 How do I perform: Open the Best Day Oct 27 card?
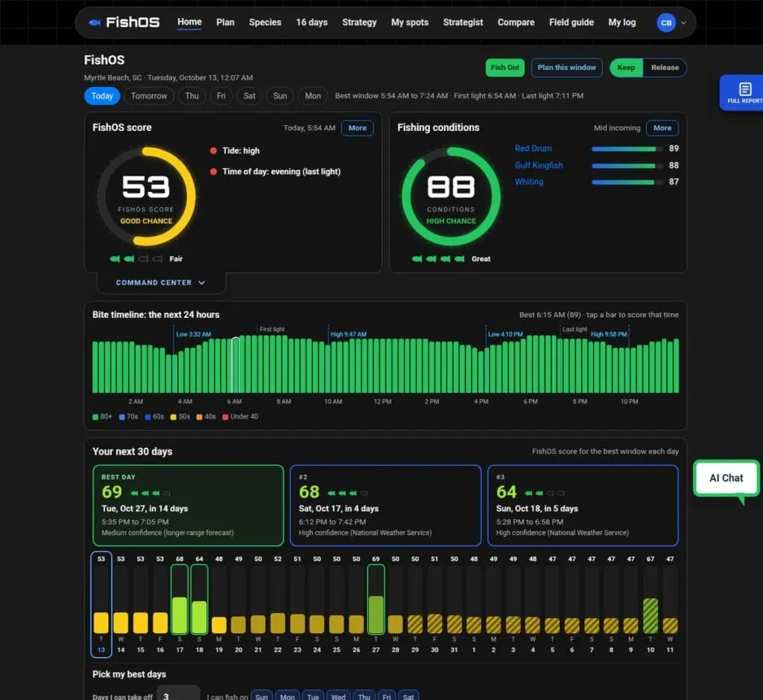tap(188, 506)
